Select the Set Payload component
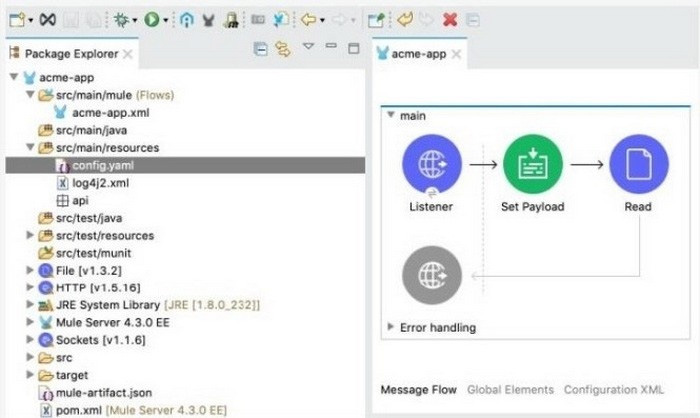This screenshot has width=700, height=418. coord(533,164)
